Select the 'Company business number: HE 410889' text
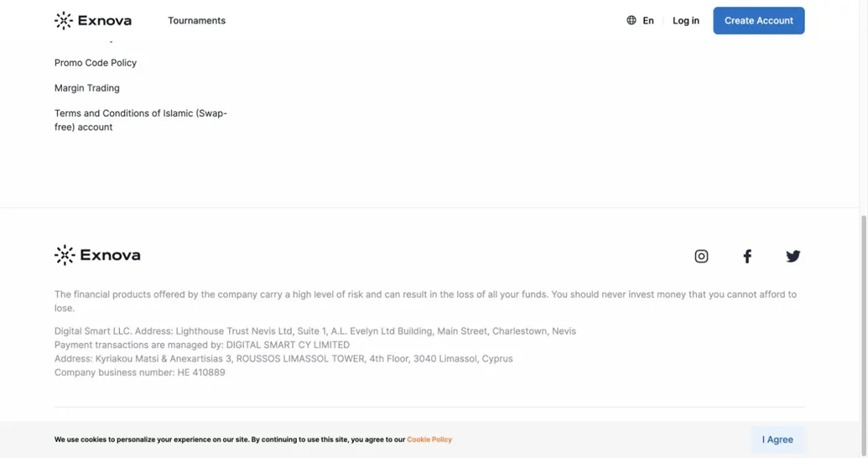Image resolution: width=868 pixels, height=458 pixels. (139, 372)
